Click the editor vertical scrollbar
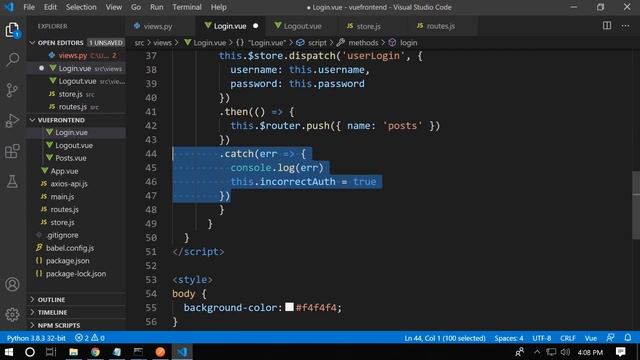This screenshot has width=640, height=360. coord(636,205)
